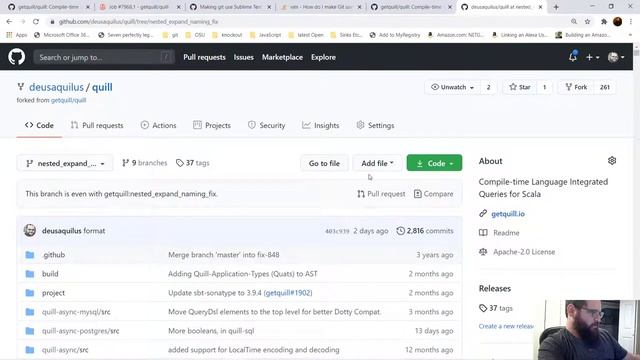This screenshot has width=640, height=360.
Task: Click Create a new release link
Action: 506,326
